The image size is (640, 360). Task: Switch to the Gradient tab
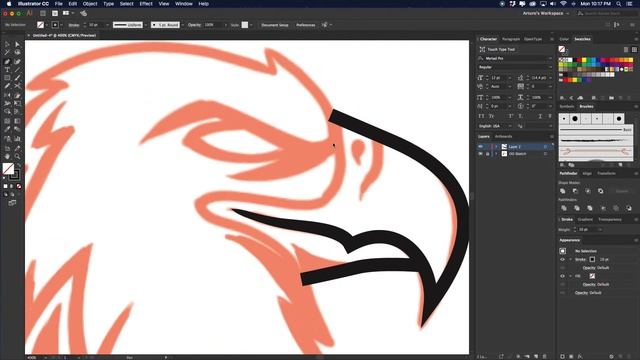(585, 220)
